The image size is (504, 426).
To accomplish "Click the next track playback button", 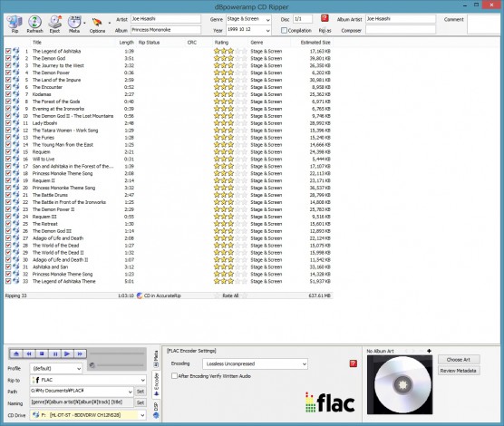I will (80, 353).
